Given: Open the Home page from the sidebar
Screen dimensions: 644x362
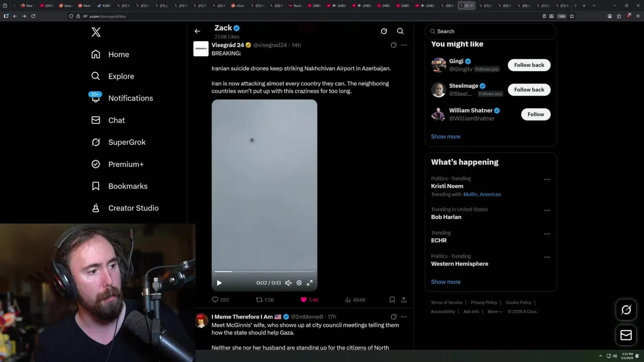Looking at the screenshot, I should click(110, 54).
